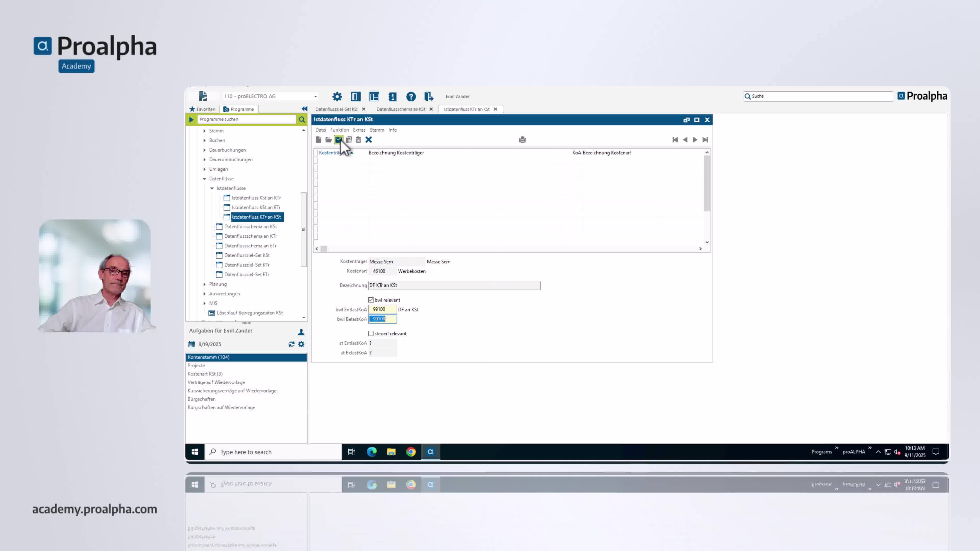Click the print icon in toolbar
This screenshot has width=980, height=551.
pos(522,140)
